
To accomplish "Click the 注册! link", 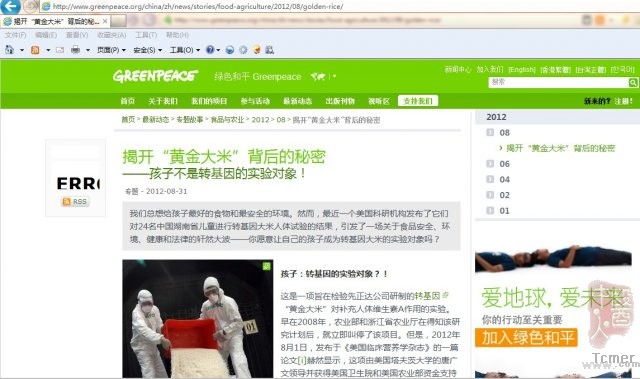I will (624, 101).
